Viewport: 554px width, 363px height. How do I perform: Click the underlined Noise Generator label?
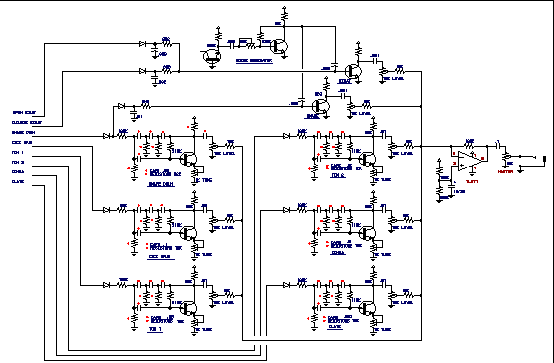click(x=254, y=61)
